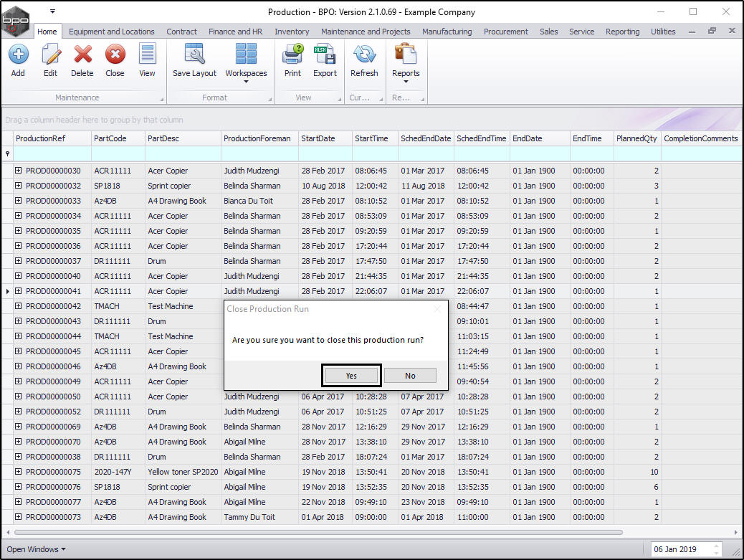
Task: Click the Close production icon in ribbon
Action: (x=115, y=60)
